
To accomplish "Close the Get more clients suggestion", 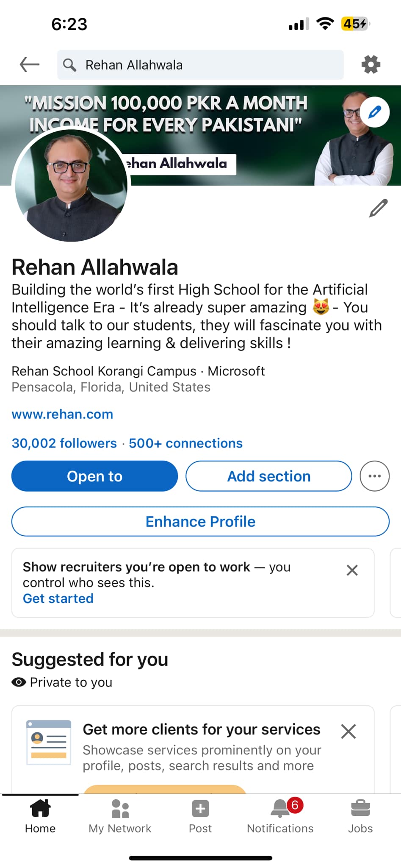I will (x=348, y=731).
